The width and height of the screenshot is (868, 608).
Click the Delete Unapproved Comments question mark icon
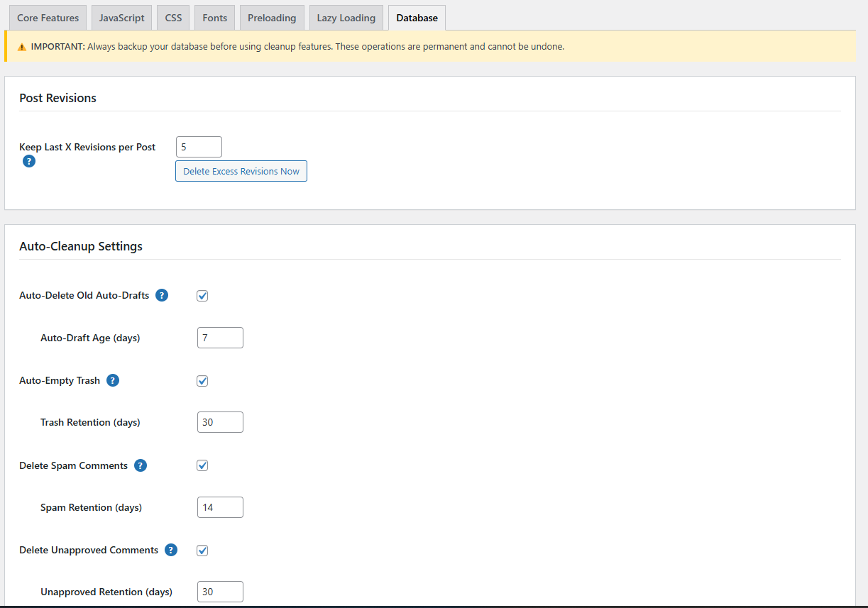(x=170, y=550)
